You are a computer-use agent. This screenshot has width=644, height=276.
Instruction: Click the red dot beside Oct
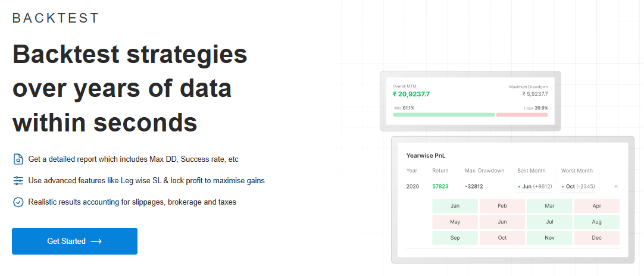coord(562,187)
